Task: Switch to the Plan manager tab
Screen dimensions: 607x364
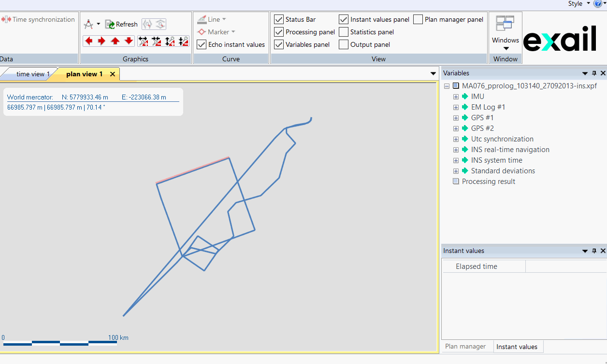Action: pos(465,346)
